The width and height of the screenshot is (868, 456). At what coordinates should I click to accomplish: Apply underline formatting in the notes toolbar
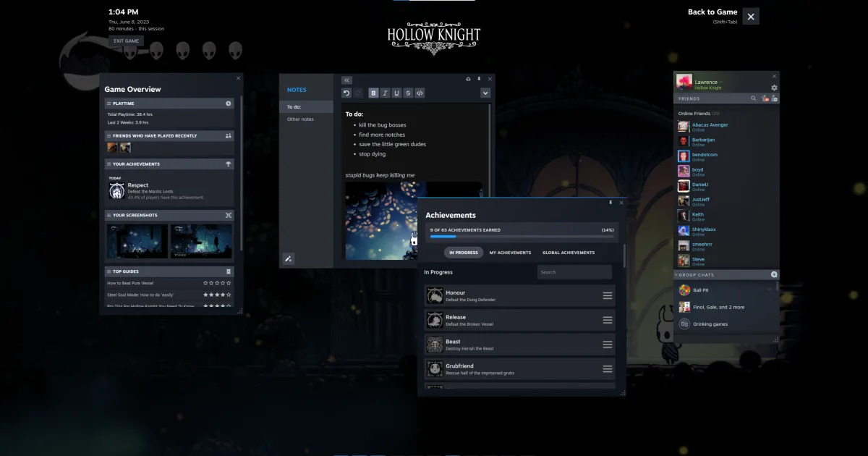pyautogui.click(x=397, y=93)
